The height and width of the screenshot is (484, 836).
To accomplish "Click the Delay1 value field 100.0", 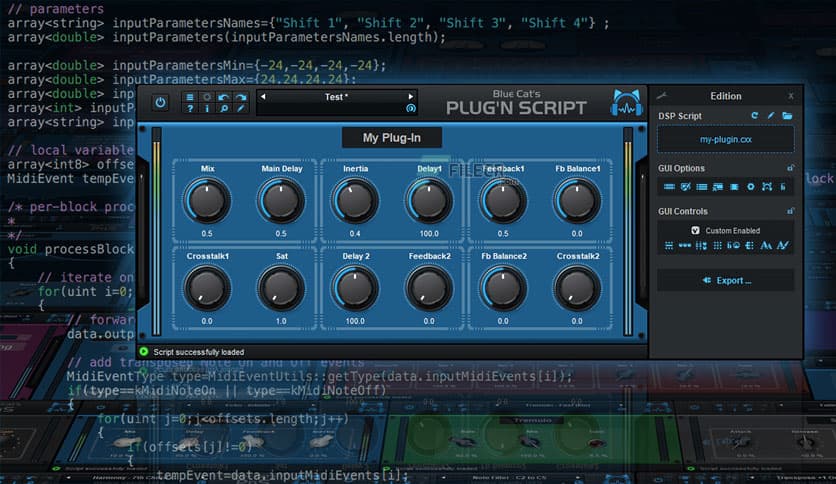I will coord(429,233).
